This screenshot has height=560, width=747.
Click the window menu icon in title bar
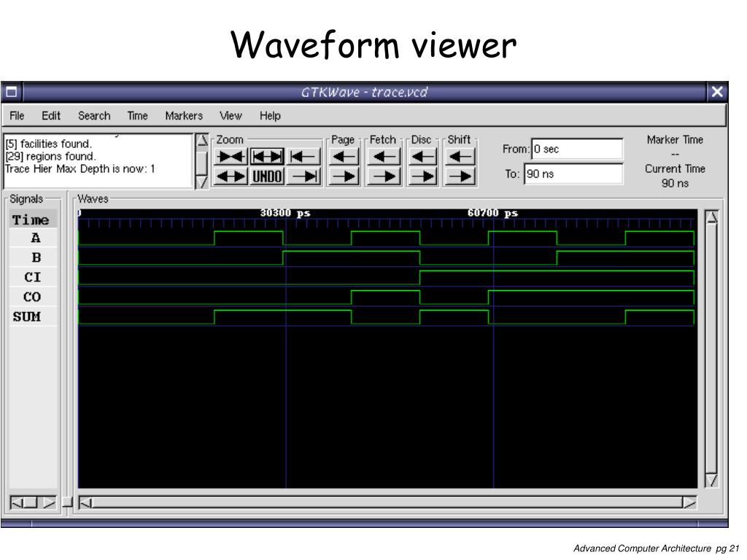click(x=12, y=91)
